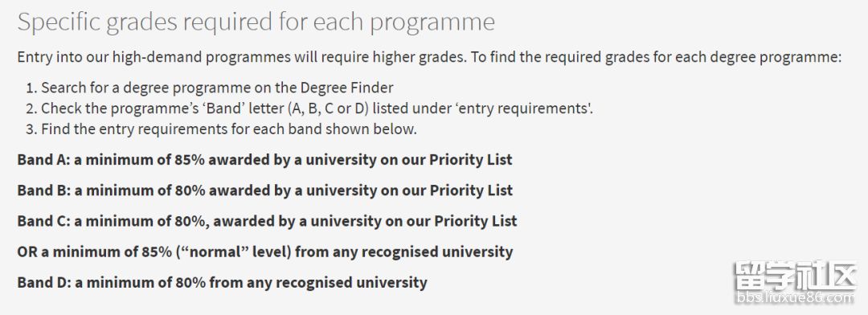Click the watermark logo with Chinese characters
This screenshot has height=315, width=868.
point(796,275)
